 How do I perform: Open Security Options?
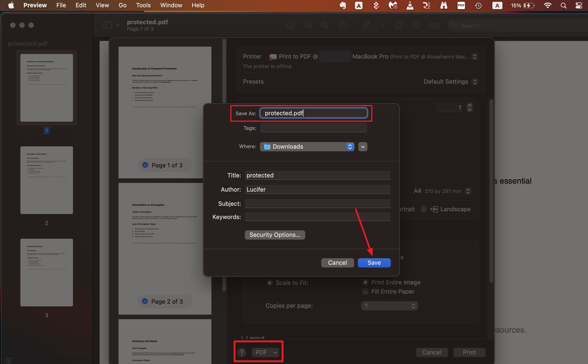(x=275, y=235)
